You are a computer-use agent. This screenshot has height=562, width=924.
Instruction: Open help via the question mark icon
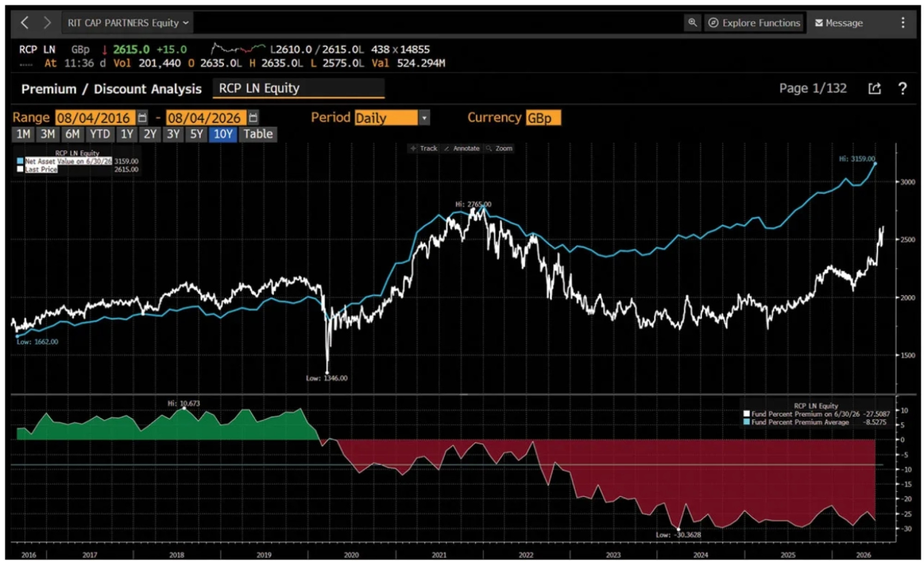(x=902, y=88)
